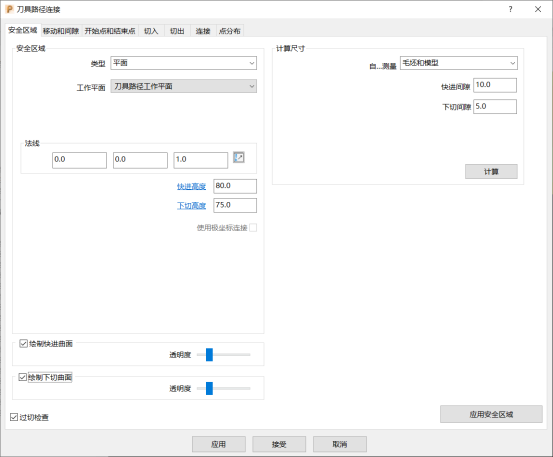The image size is (553, 457).
Task: Click the second 法线 field with 0.0
Action: coord(140,160)
